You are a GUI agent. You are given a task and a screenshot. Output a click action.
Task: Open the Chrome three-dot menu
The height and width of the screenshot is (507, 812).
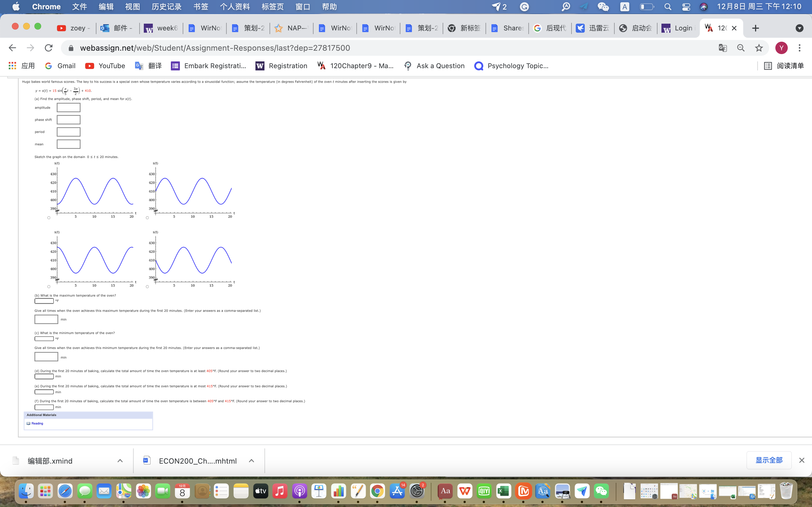click(x=799, y=48)
